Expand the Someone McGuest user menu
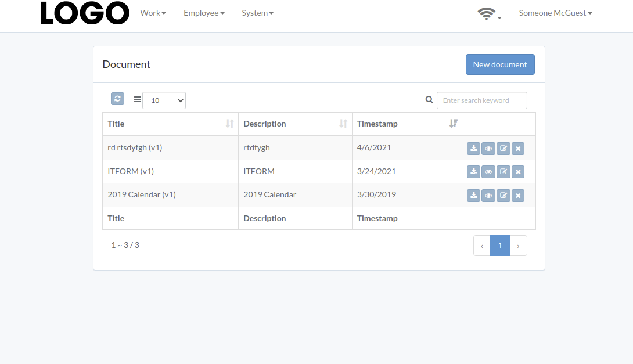The width and height of the screenshot is (633, 364). pyautogui.click(x=556, y=13)
